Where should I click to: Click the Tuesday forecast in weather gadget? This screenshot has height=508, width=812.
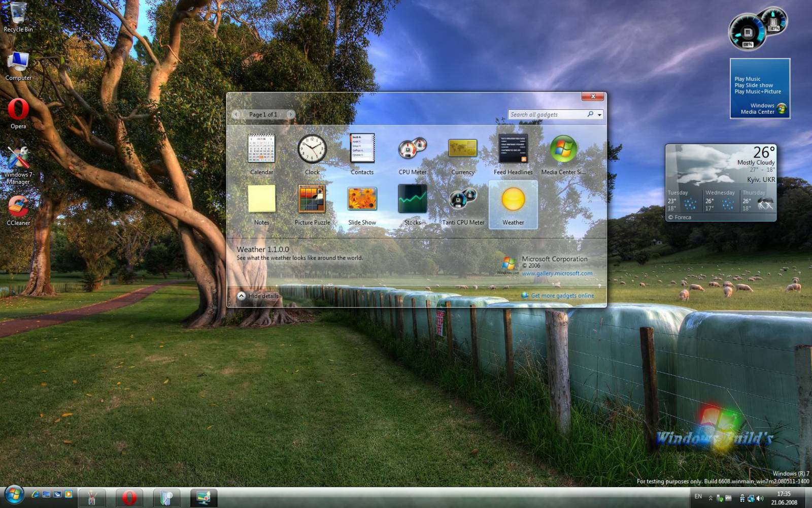pyautogui.click(x=684, y=201)
